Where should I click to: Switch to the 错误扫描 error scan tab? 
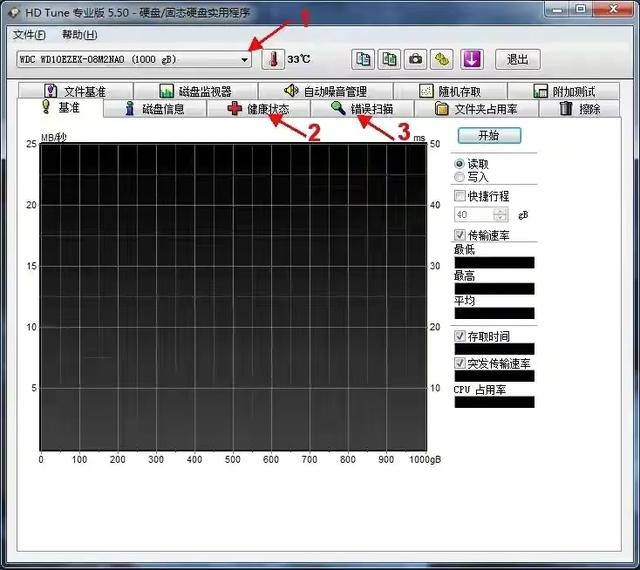click(362, 109)
